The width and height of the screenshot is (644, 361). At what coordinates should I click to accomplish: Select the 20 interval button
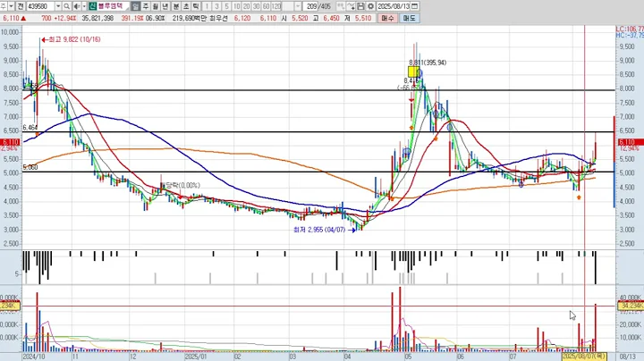pos(246,6)
